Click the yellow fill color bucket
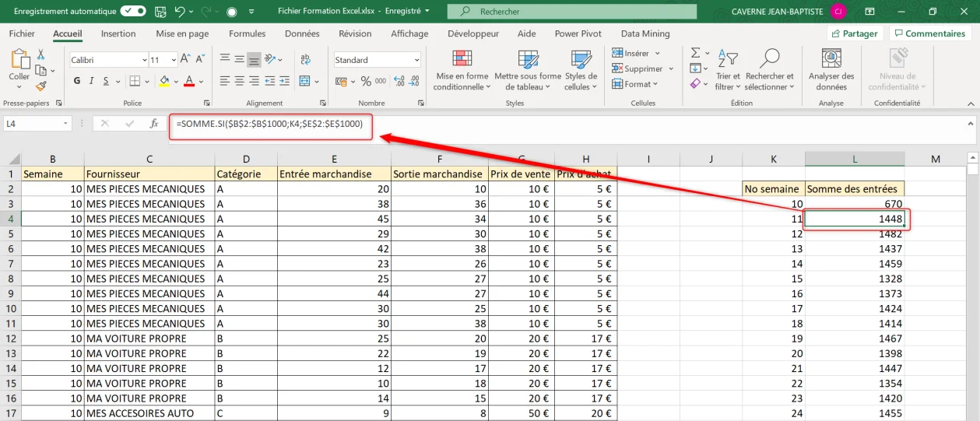980x421 pixels. tap(163, 81)
